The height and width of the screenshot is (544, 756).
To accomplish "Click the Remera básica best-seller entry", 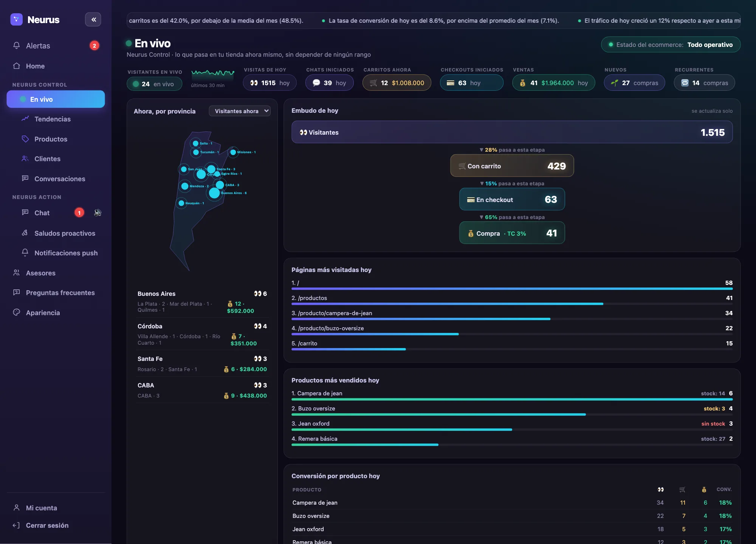I will (x=314, y=438).
